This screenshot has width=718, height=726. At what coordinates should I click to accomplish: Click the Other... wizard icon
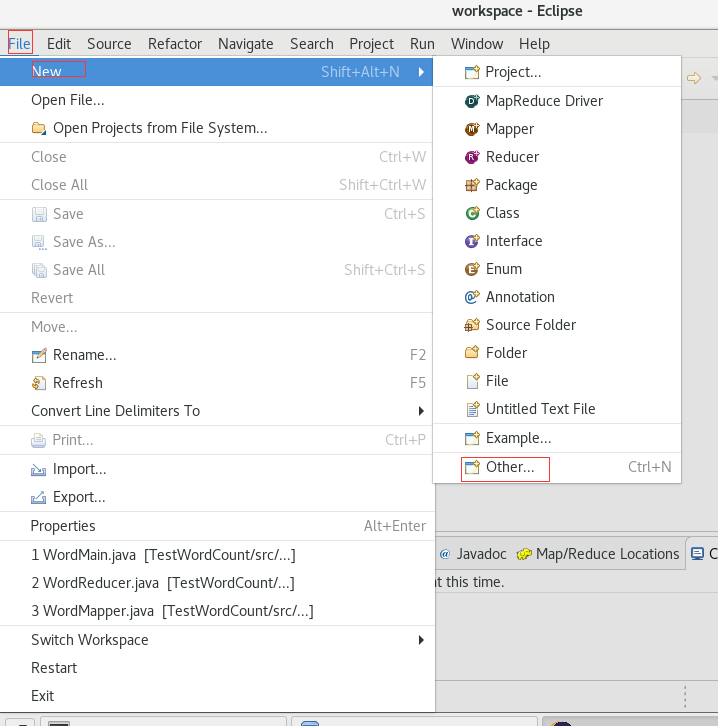[472, 467]
